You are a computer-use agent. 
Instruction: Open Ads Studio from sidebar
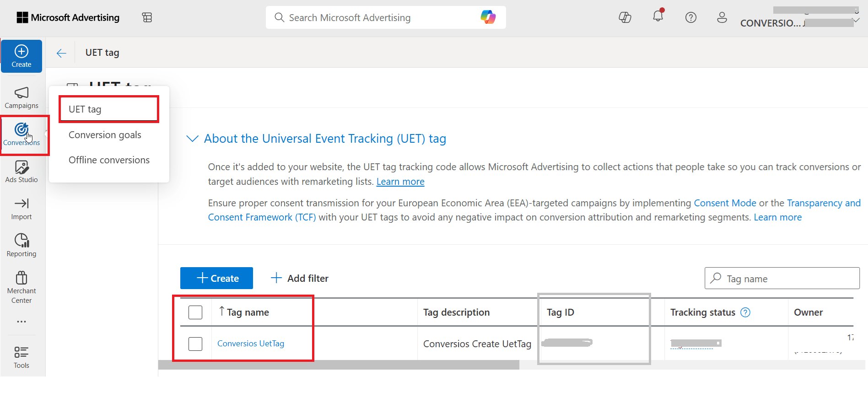22,172
